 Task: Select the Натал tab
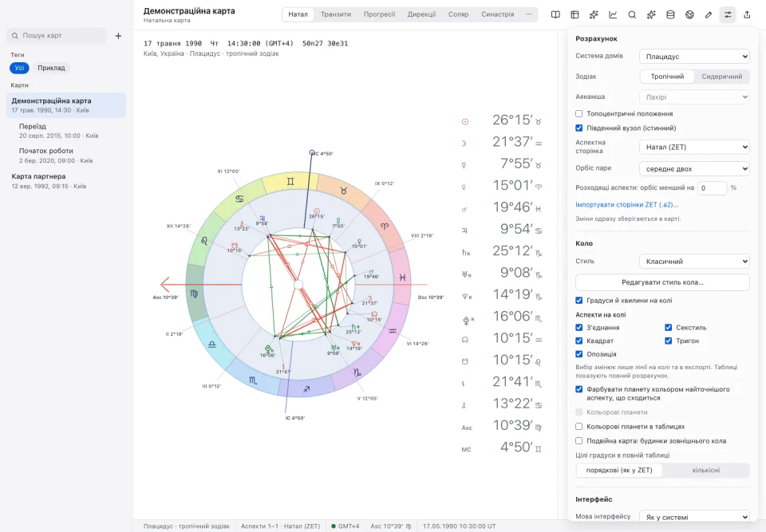(x=298, y=14)
